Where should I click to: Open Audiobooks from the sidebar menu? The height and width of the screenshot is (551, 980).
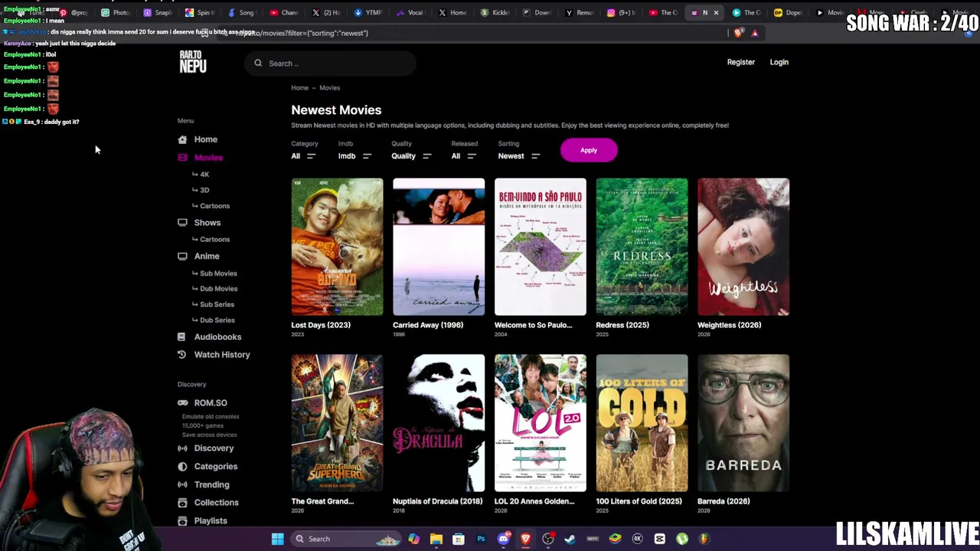coord(217,337)
